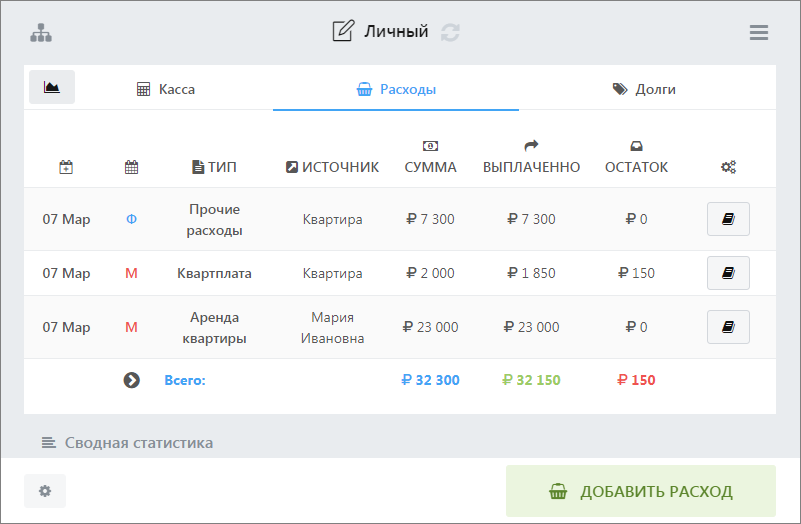Click the organization hierarchy icon
801x524 pixels.
pyautogui.click(x=41, y=32)
